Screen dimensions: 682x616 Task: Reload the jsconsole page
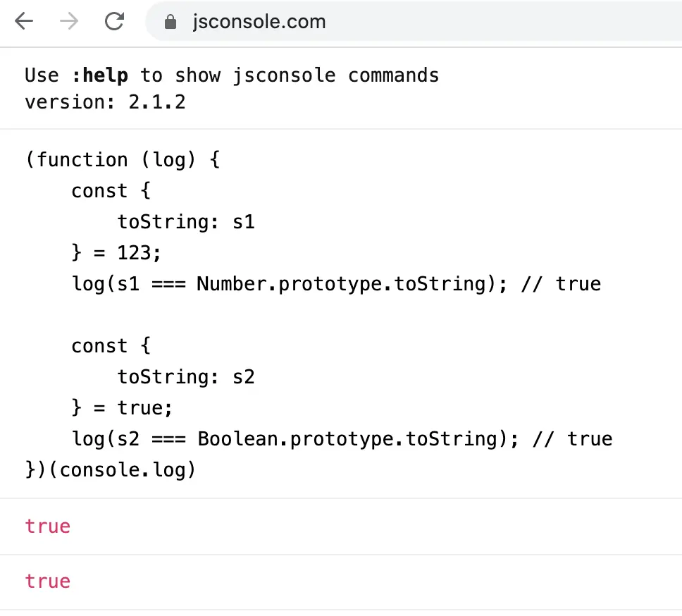click(114, 21)
